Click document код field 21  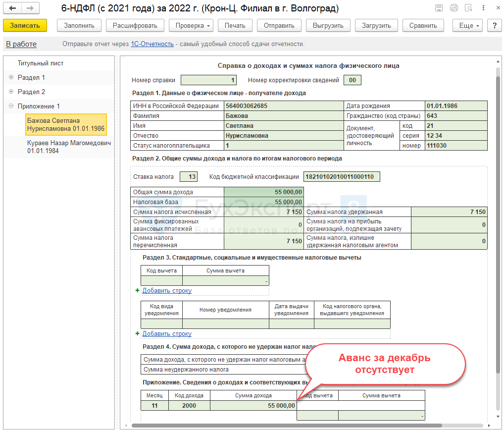(x=456, y=126)
